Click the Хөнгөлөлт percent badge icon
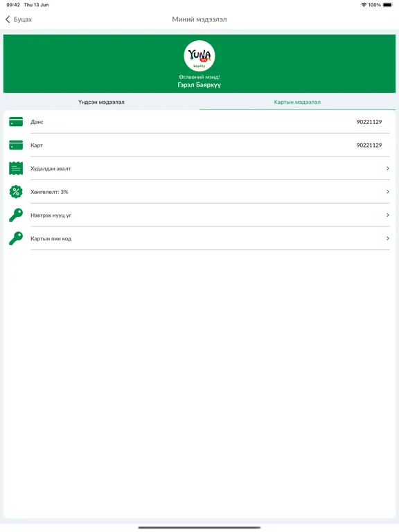 tap(16, 192)
